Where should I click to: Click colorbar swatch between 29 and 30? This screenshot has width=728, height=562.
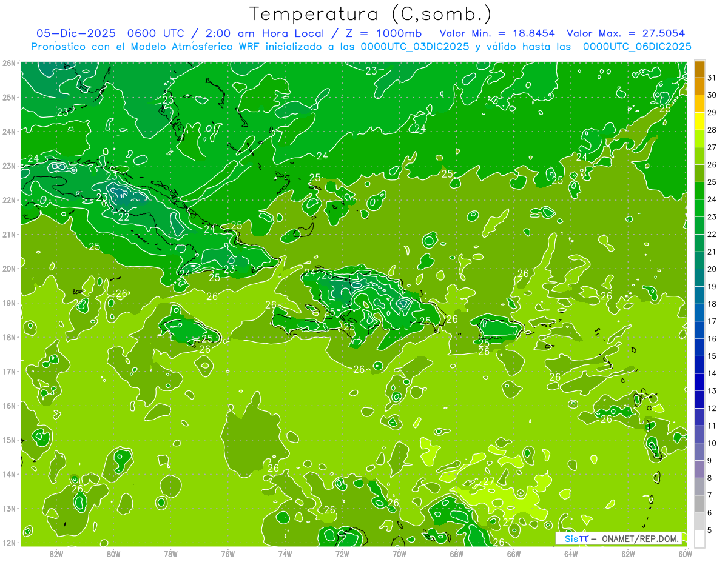pyautogui.click(x=699, y=104)
